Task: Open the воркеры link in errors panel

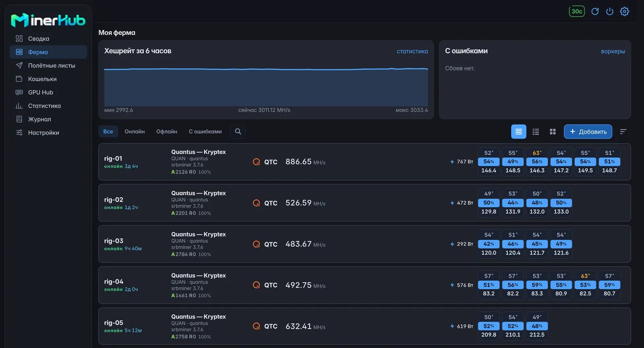Action: click(613, 51)
